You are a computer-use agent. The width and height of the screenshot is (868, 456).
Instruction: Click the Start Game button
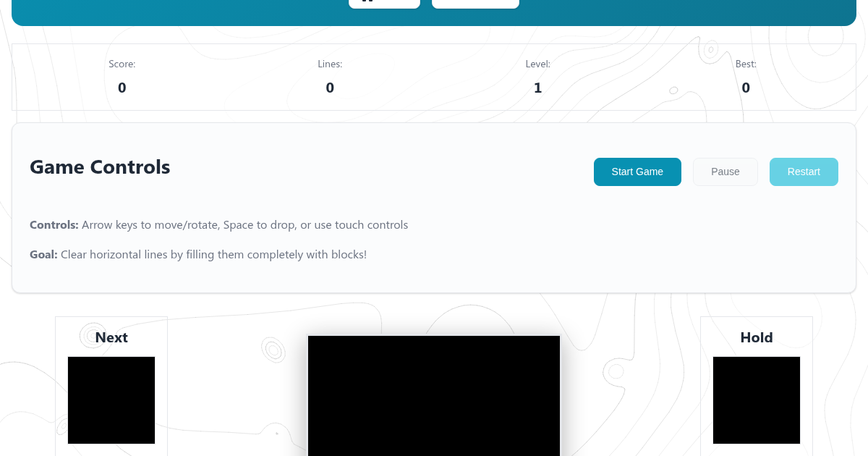(637, 172)
